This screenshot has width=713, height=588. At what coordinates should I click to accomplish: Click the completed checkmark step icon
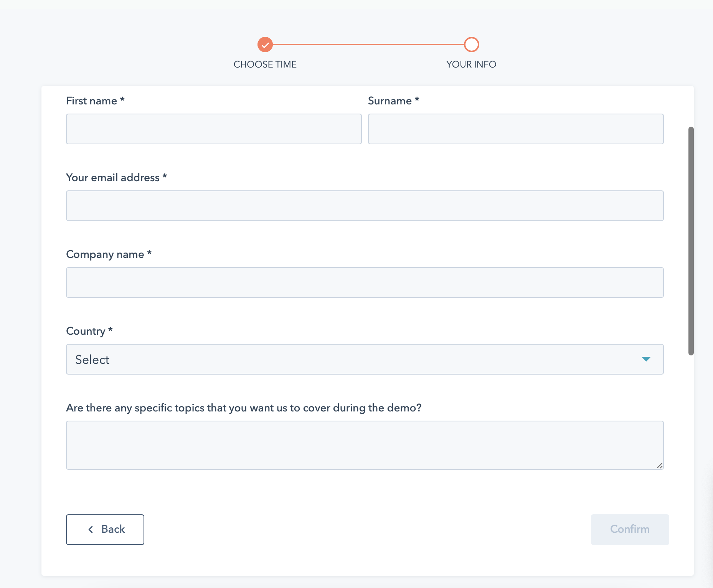pos(265,45)
